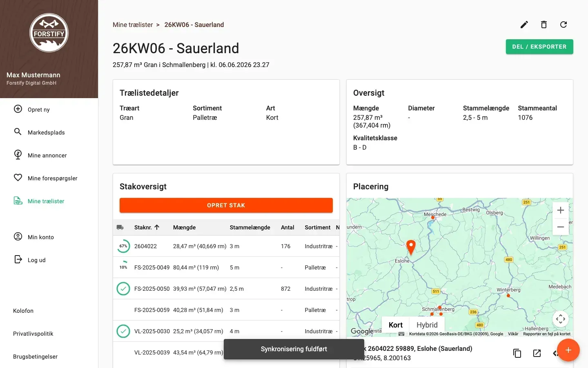Click the map camera controls icon
Viewport: 588px width, 368px height.
[x=561, y=319]
